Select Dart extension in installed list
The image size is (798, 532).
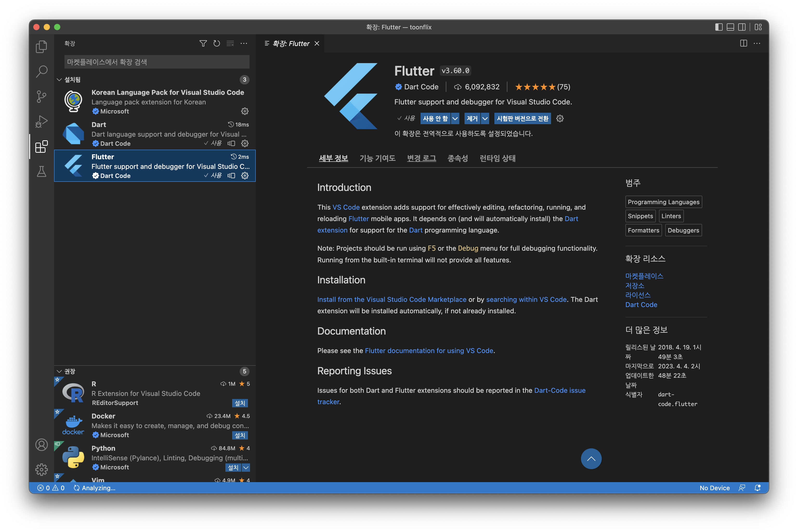[155, 134]
